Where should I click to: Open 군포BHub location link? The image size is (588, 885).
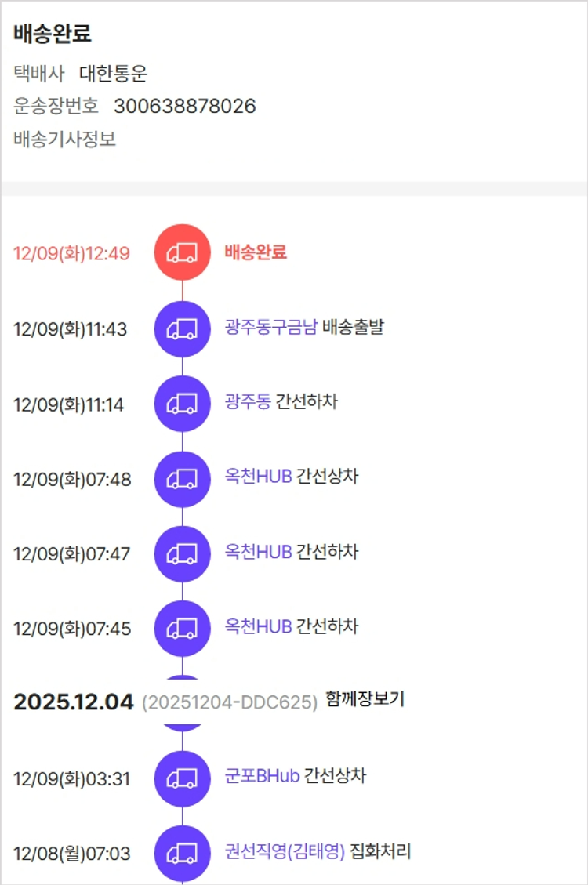coord(262,777)
